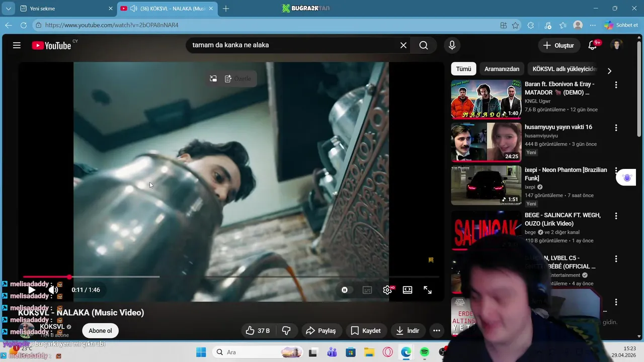Image resolution: width=644 pixels, height=362 pixels.
Task: Start voice search with microphone icon
Action: point(452,45)
